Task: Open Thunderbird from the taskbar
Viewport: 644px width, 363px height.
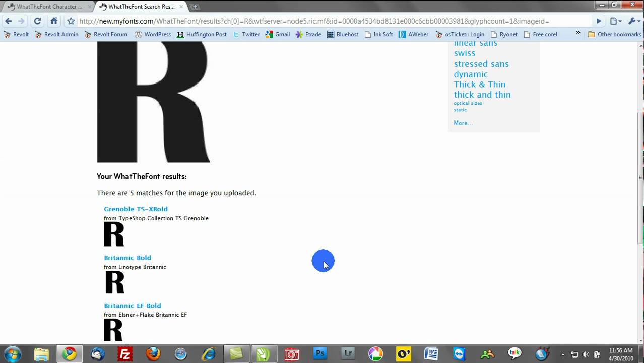Action: click(98, 354)
